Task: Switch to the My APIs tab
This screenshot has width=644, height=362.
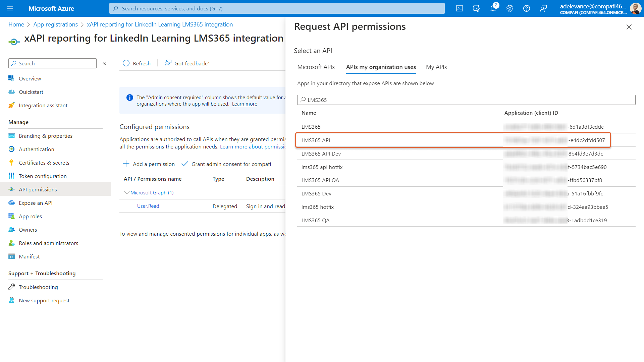Action: [x=436, y=67]
